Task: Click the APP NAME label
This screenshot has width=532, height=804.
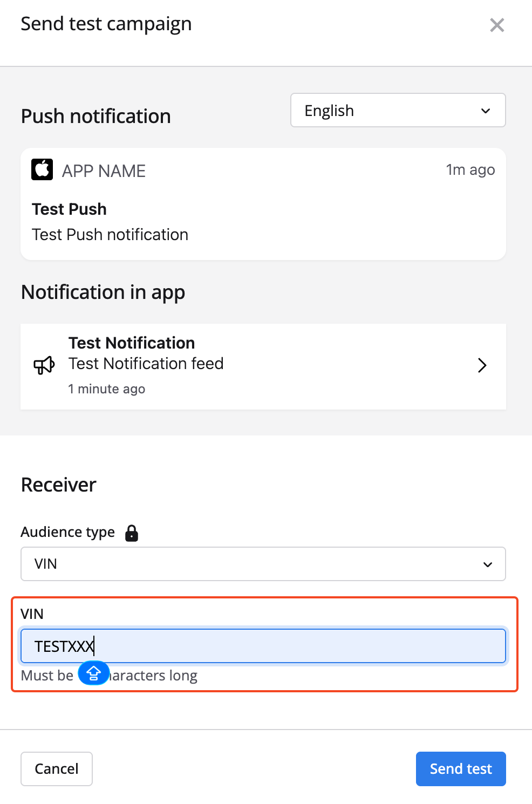Action: click(104, 171)
